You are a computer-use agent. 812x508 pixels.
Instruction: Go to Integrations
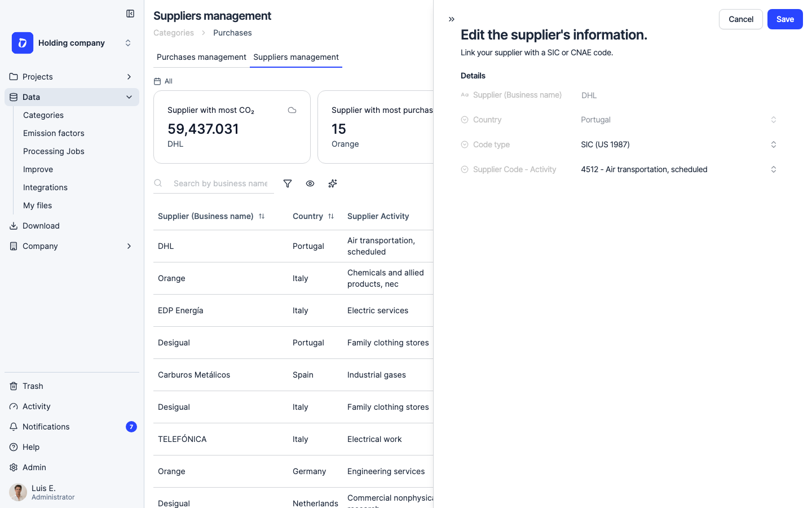(x=45, y=187)
